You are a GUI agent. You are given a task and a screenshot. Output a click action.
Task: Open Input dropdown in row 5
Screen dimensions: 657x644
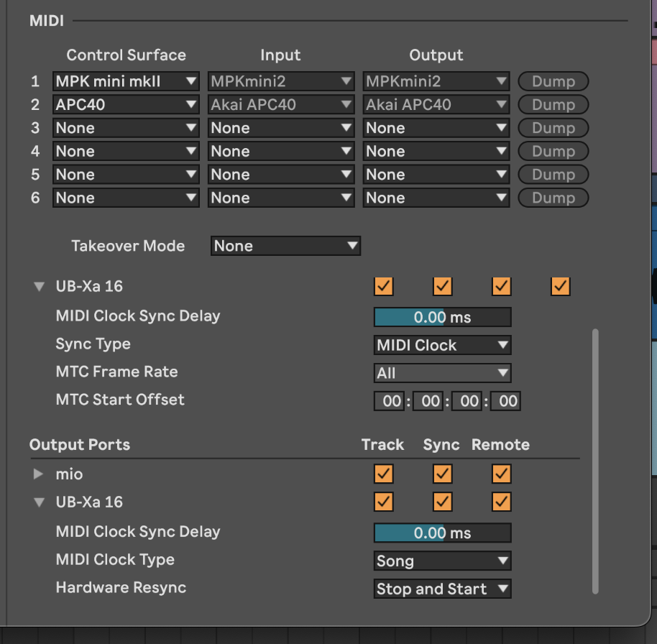[281, 175]
